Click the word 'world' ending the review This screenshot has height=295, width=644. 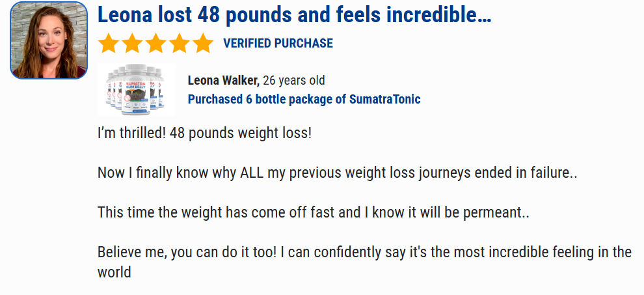tap(114, 272)
